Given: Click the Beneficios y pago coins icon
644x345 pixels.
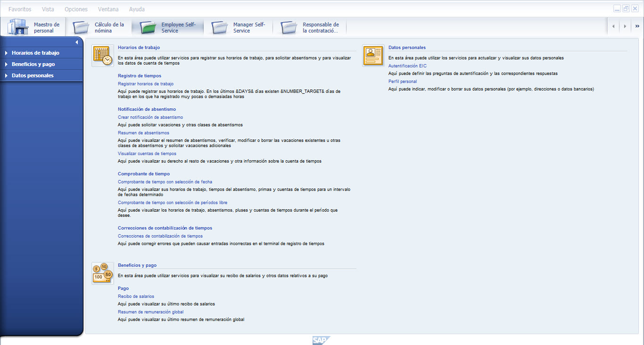Looking at the screenshot, I should tap(102, 273).
